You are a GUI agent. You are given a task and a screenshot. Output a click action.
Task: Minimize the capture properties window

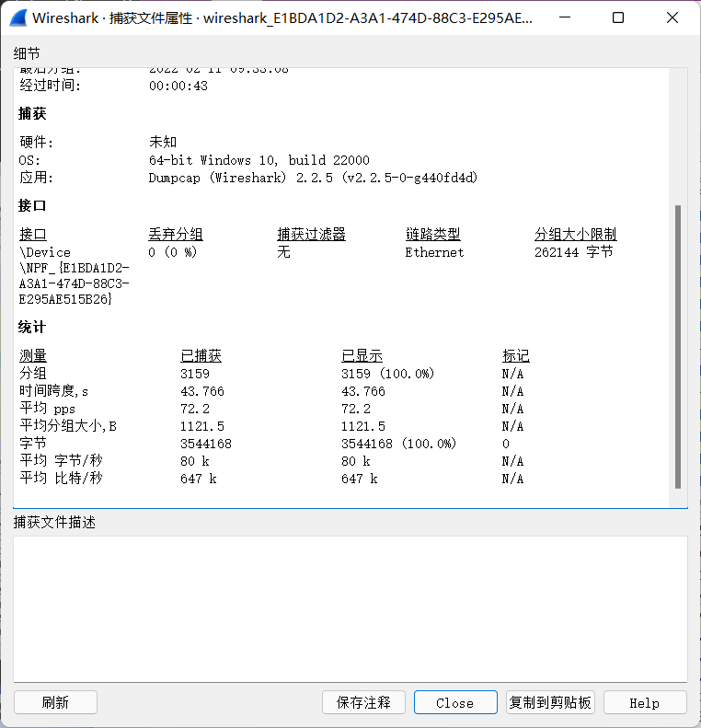[x=565, y=17]
